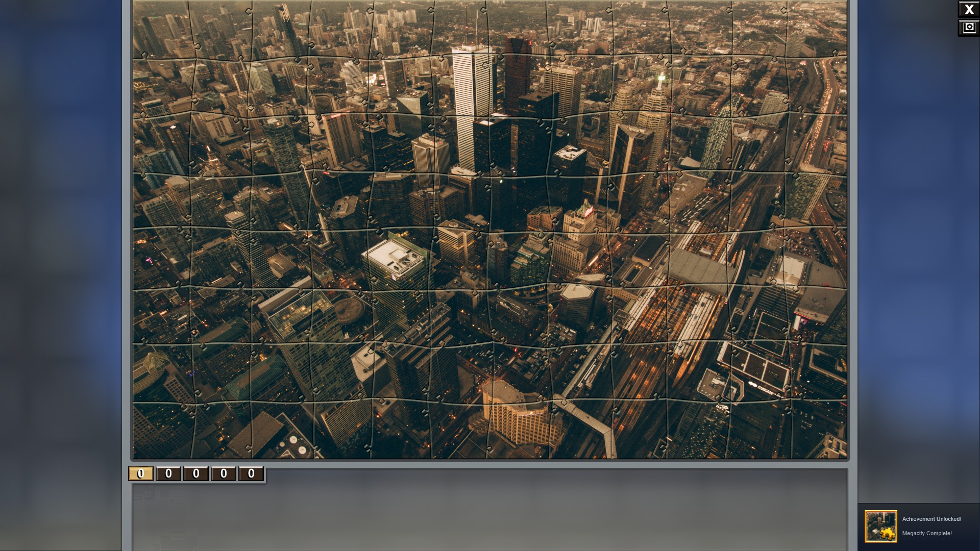The image size is (980, 551).
Task: Switch to the second piece tray tab
Action: click(168, 473)
